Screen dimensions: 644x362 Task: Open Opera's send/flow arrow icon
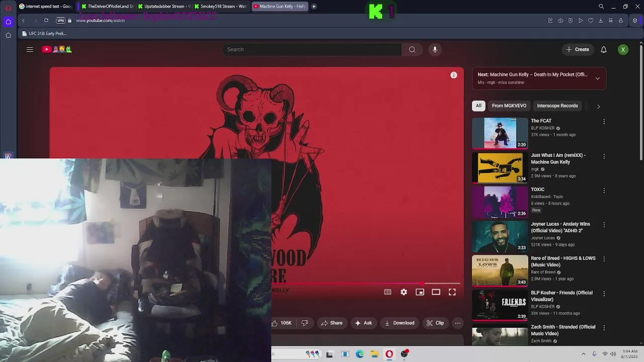(581, 21)
